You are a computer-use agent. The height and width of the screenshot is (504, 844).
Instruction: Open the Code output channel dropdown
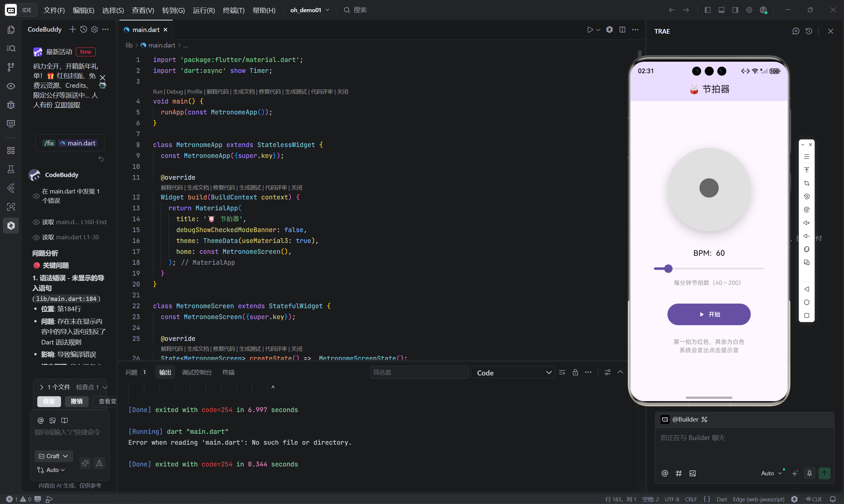point(513,372)
